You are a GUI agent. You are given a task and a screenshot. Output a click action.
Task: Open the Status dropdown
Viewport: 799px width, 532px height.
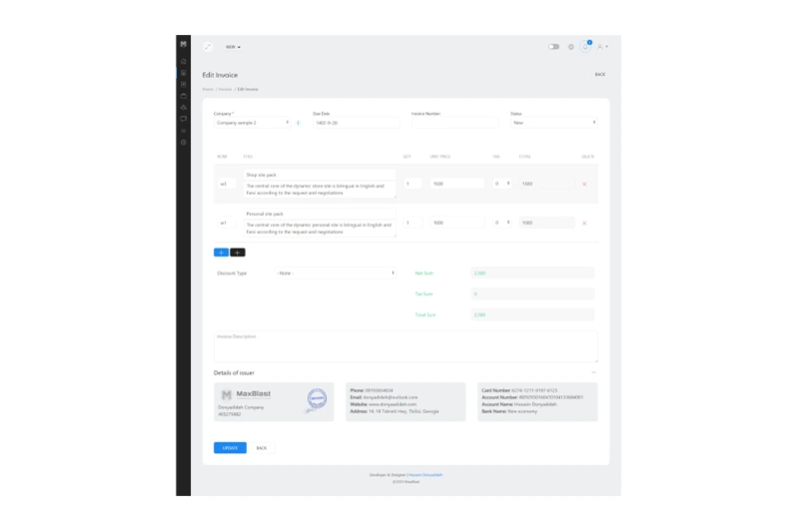click(553, 123)
